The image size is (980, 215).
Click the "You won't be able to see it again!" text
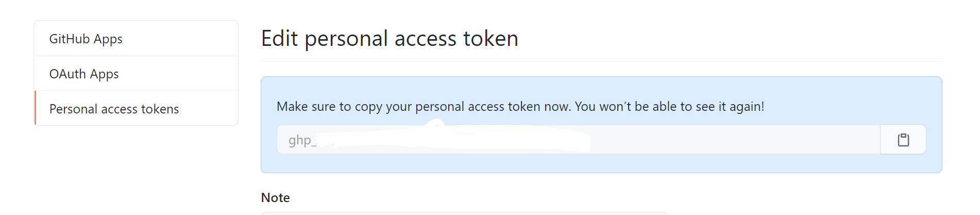(x=669, y=106)
